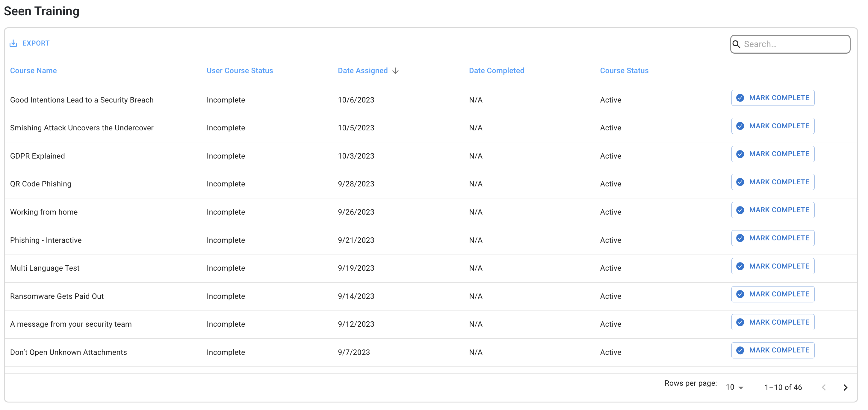The image size is (868, 410).
Task: Mark Multi Language Test complete
Action: (x=773, y=266)
